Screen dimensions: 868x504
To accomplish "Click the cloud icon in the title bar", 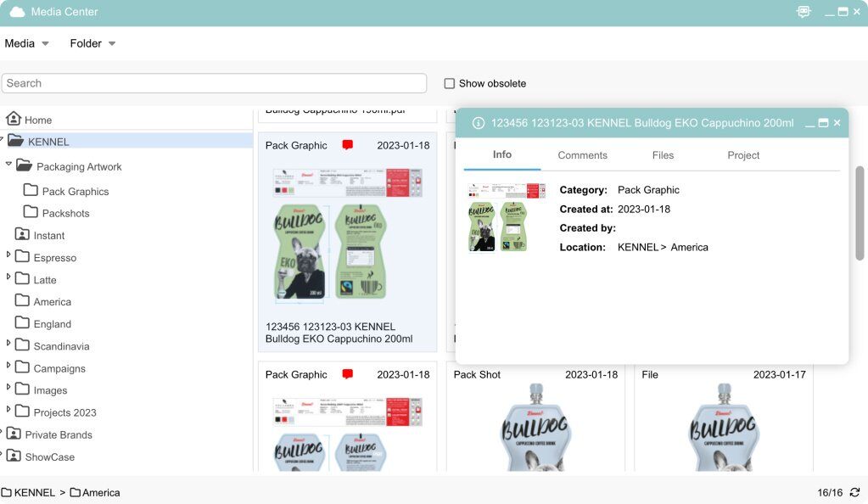I will pos(17,11).
